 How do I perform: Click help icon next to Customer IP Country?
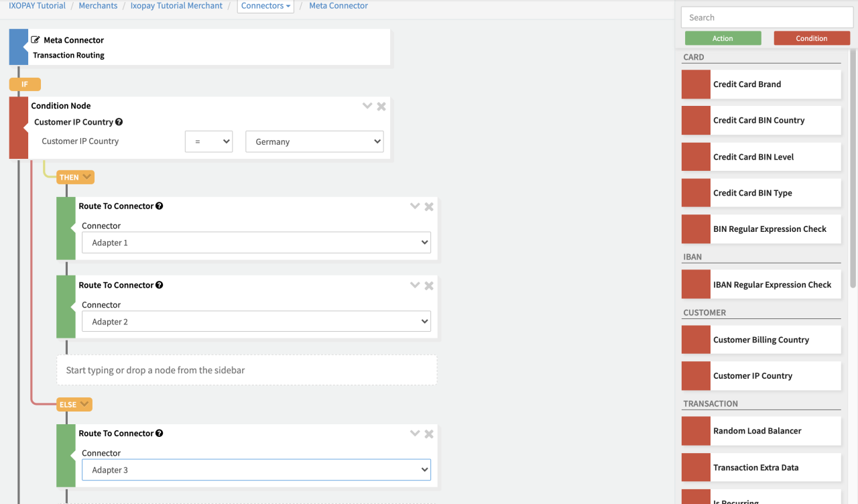pos(119,122)
